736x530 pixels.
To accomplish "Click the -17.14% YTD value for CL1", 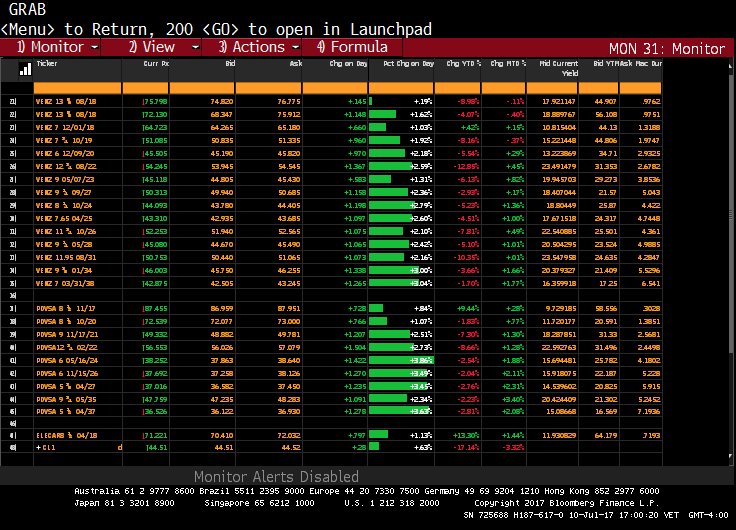I will coord(466,448).
